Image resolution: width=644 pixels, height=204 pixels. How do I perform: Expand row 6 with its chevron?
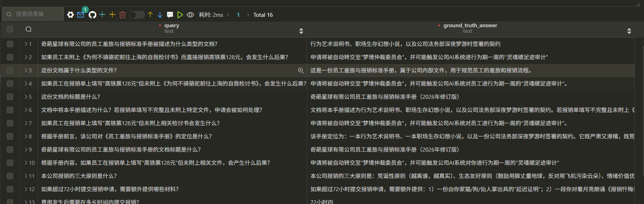tap(26, 110)
